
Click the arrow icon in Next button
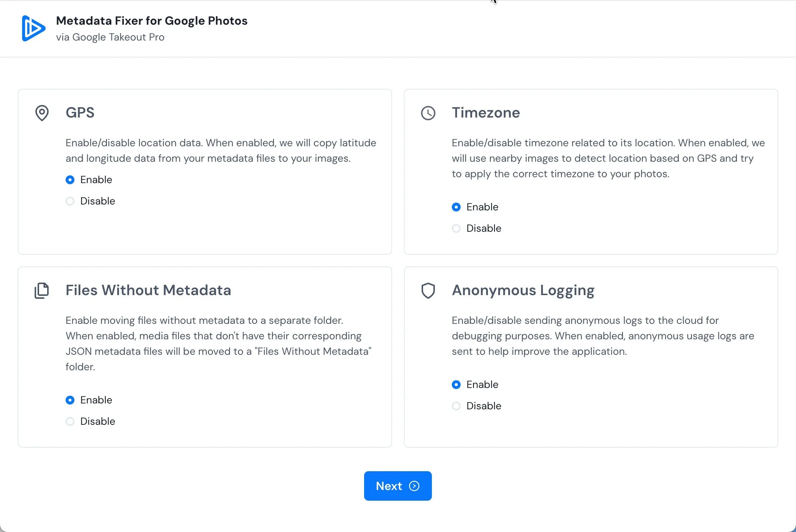click(x=414, y=486)
